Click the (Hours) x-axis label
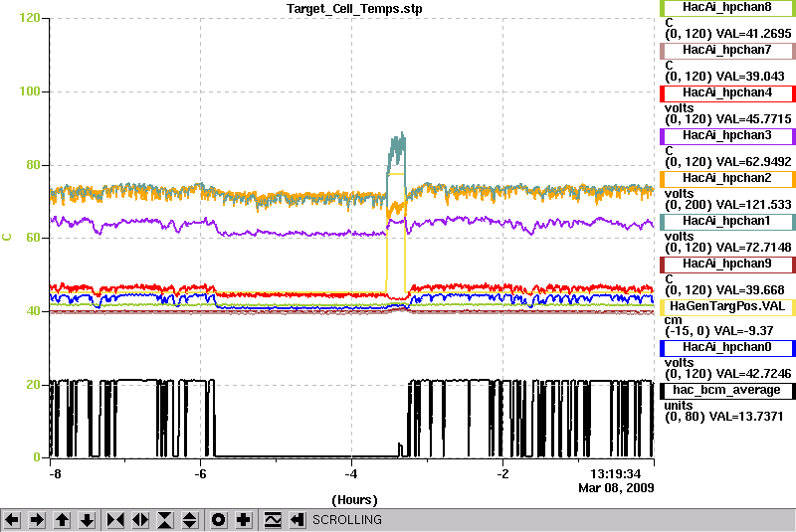 pyautogui.click(x=354, y=500)
